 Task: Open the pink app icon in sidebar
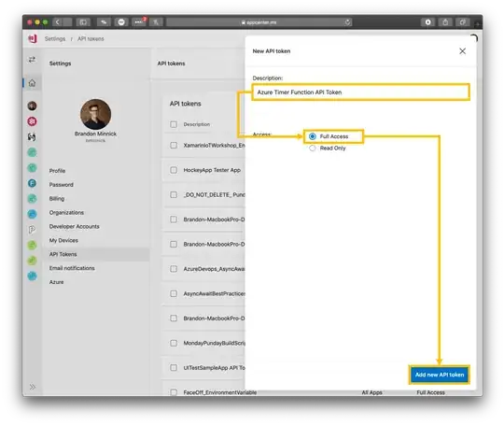(x=32, y=121)
